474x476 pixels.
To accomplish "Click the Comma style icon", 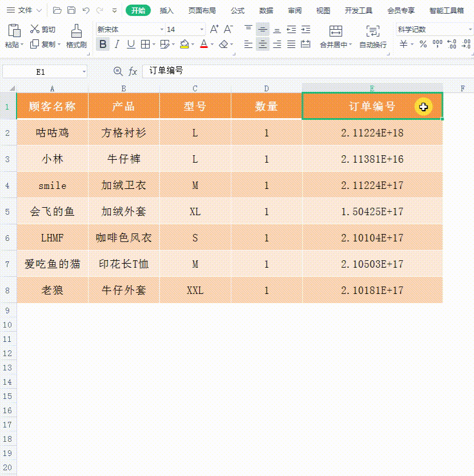I will (437, 43).
